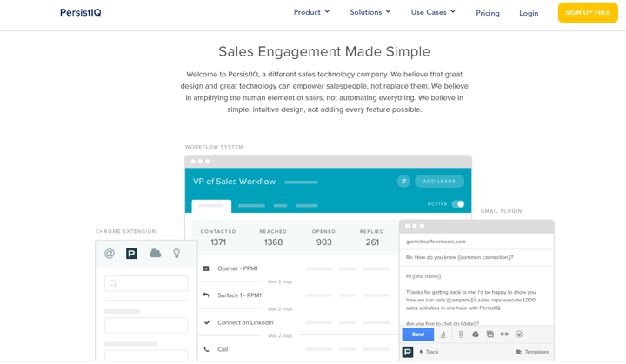Go to the Pricing page
Screen dimensions: 626x364
[x=488, y=13]
